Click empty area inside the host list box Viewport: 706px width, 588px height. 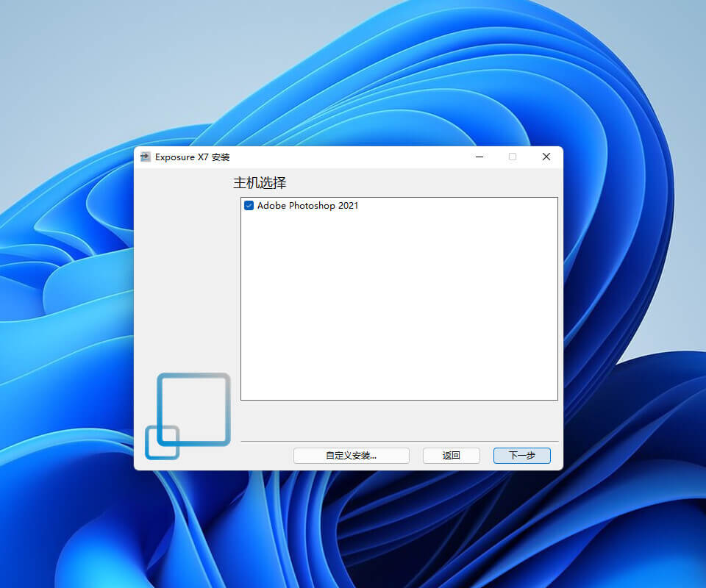[x=399, y=309]
